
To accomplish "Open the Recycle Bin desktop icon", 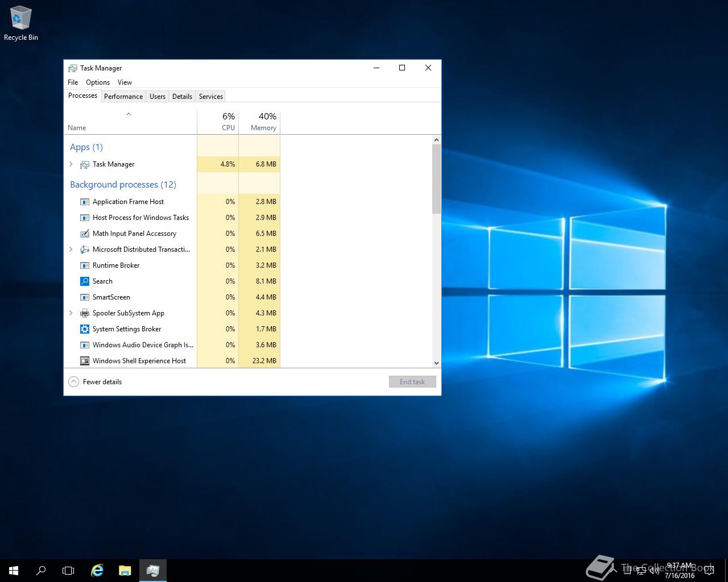I will tap(21, 23).
